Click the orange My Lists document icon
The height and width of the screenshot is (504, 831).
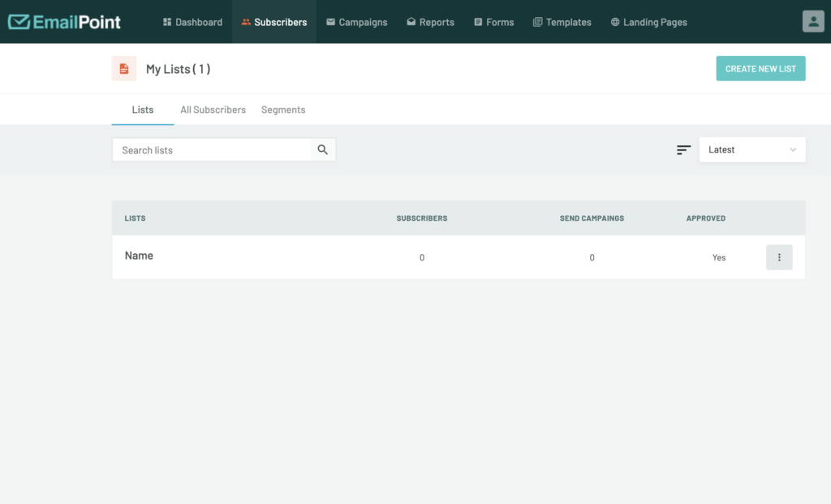point(124,69)
